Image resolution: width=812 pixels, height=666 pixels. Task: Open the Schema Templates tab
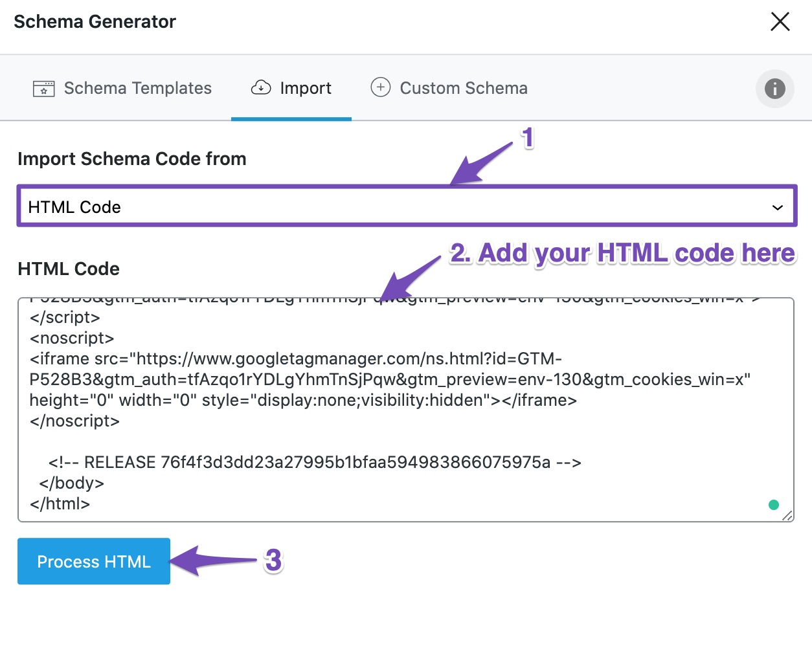(x=122, y=88)
